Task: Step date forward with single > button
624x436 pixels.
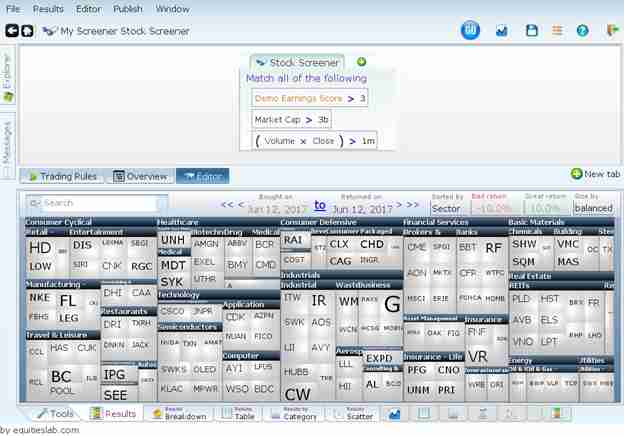Action: tap(399, 204)
